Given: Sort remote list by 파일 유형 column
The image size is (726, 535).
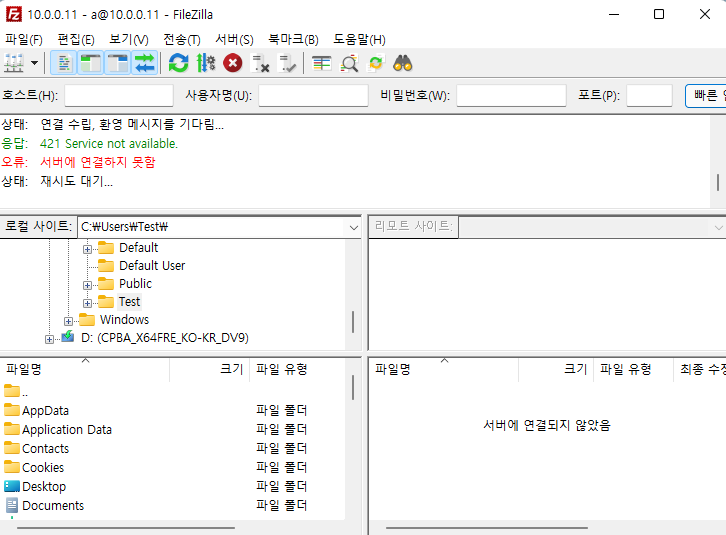Looking at the screenshot, I should 633,370.
